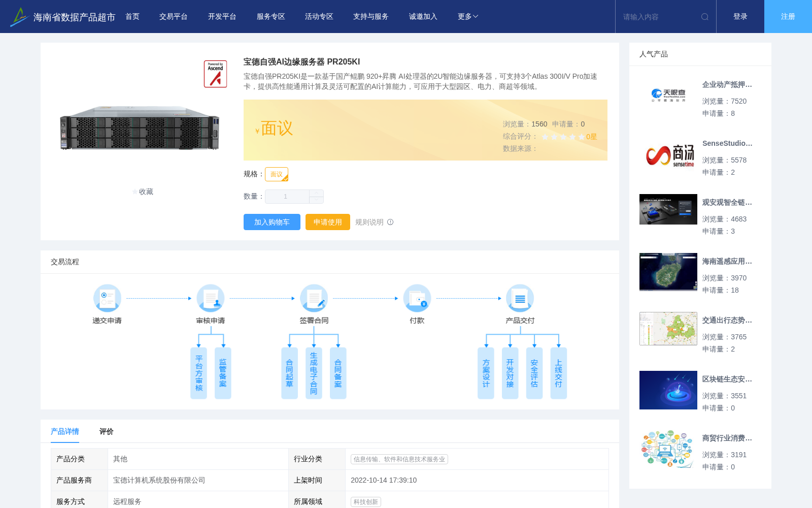
Task: Click the 收藏 star icon
Action: click(x=135, y=192)
